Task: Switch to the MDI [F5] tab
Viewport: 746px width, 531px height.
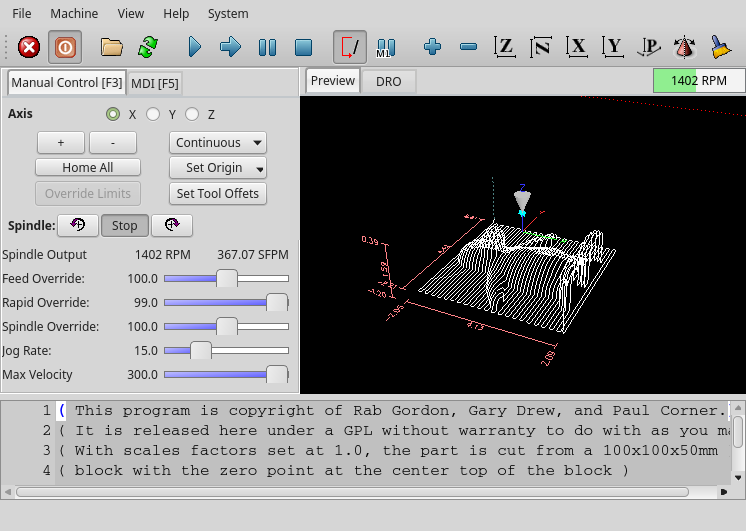Action: click(154, 83)
